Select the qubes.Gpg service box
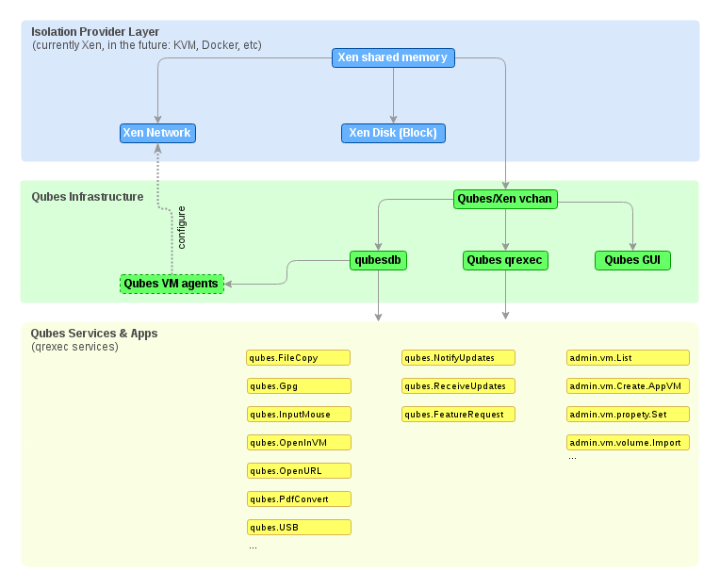This screenshot has height=588, width=720. point(298,386)
